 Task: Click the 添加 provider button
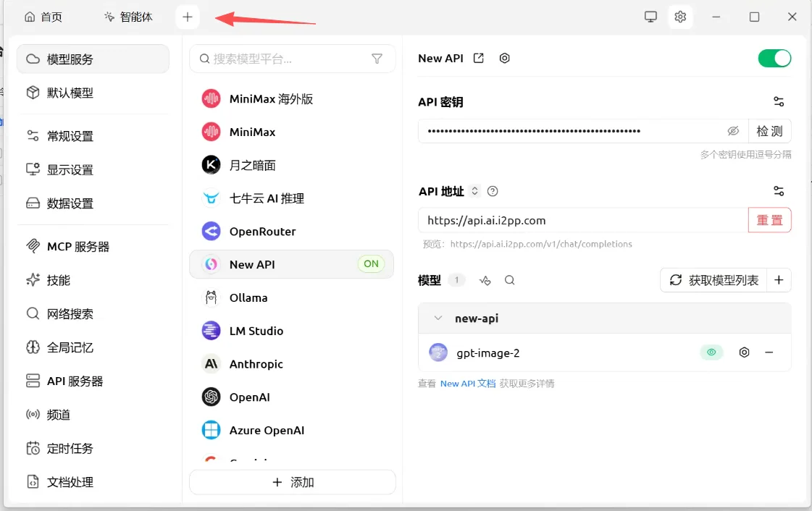click(293, 482)
